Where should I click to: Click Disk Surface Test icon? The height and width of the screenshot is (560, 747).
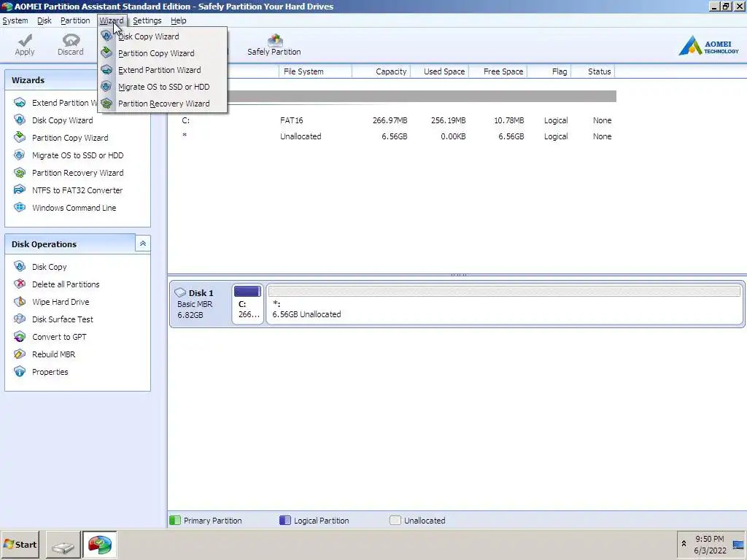[20, 319]
